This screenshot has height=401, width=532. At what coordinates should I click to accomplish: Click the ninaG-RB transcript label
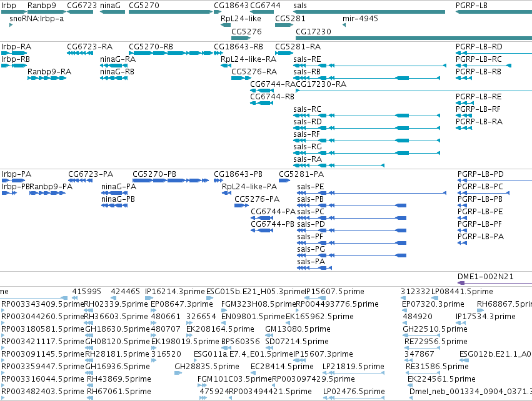point(117,72)
